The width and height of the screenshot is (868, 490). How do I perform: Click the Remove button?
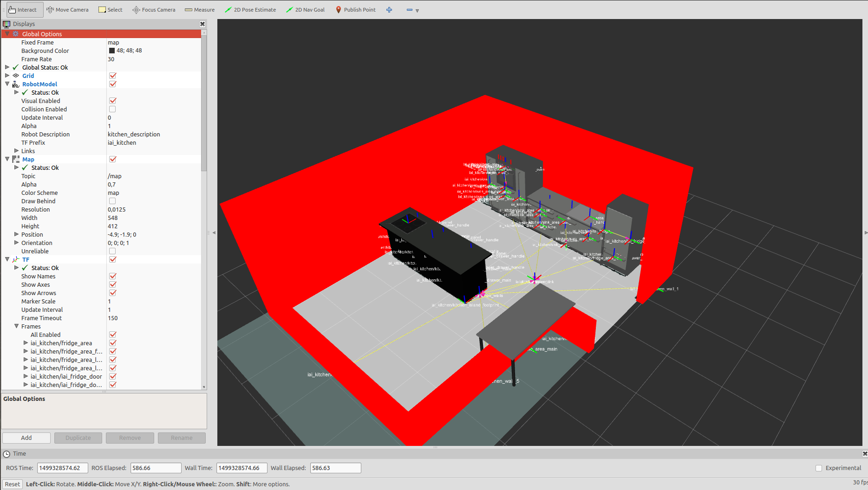pyautogui.click(x=130, y=438)
